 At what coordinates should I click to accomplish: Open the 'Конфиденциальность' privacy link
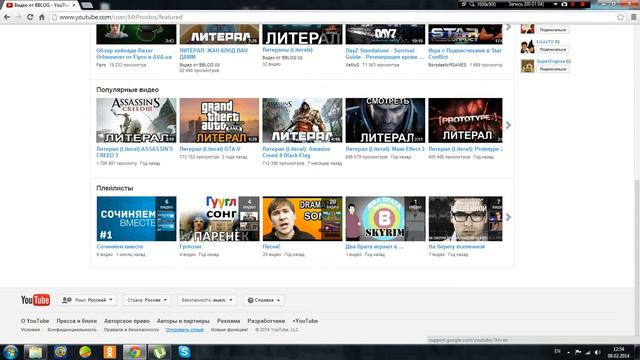pos(72,329)
